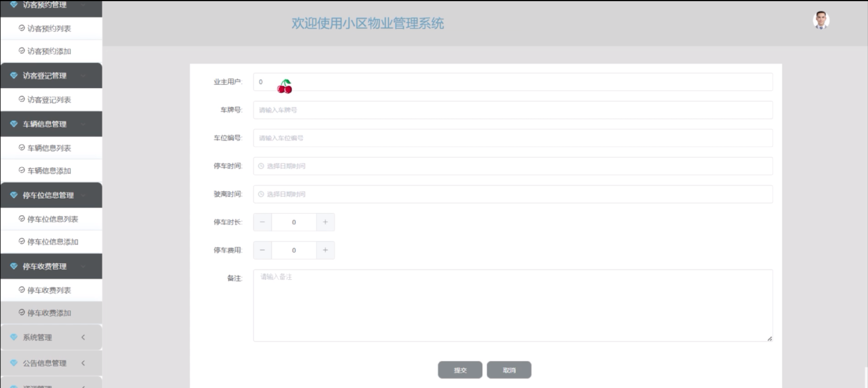Open the 停车收费列表 page
This screenshot has width=868, height=388.
[x=50, y=290]
